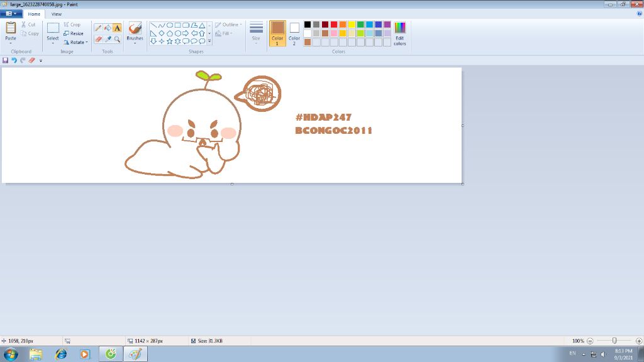Click the Brushes tool icon
Image resolution: width=644 pixels, height=362 pixels.
(x=135, y=28)
